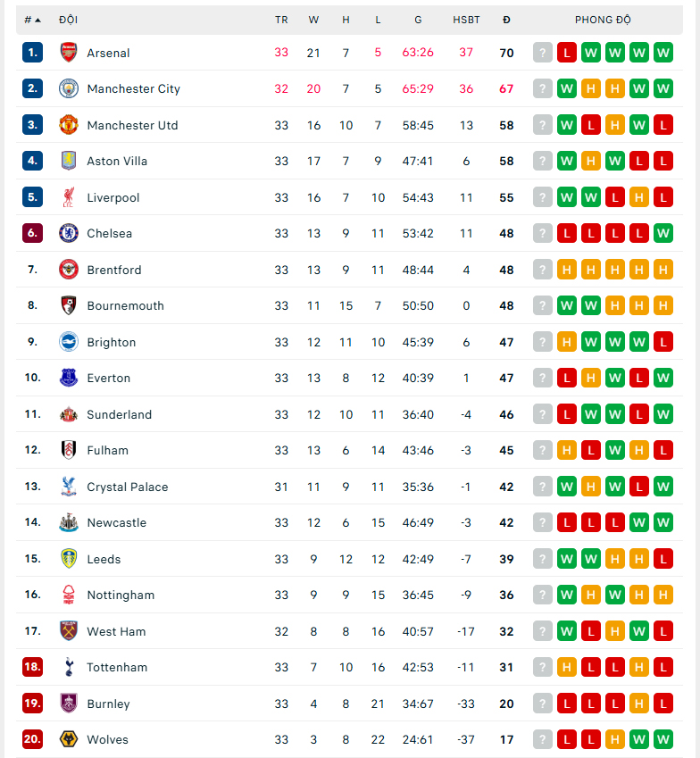This screenshot has height=758, width=700.
Task: Select the Burnley club logo
Action: point(70,704)
